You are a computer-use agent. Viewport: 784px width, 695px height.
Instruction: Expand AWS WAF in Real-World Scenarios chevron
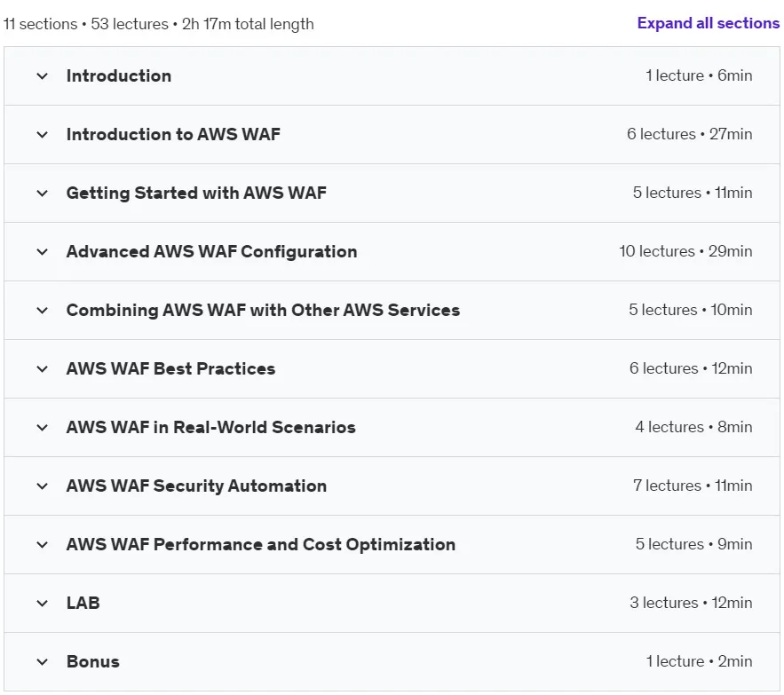(x=43, y=428)
